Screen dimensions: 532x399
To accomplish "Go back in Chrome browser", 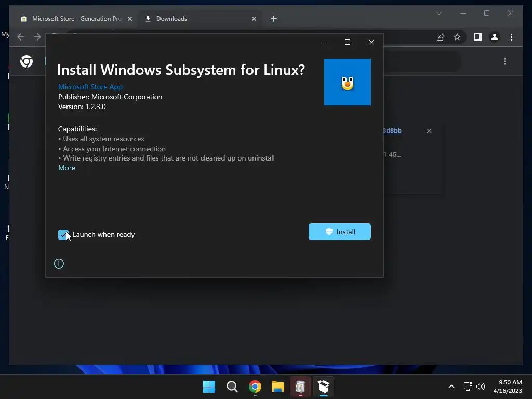I will click(21, 37).
